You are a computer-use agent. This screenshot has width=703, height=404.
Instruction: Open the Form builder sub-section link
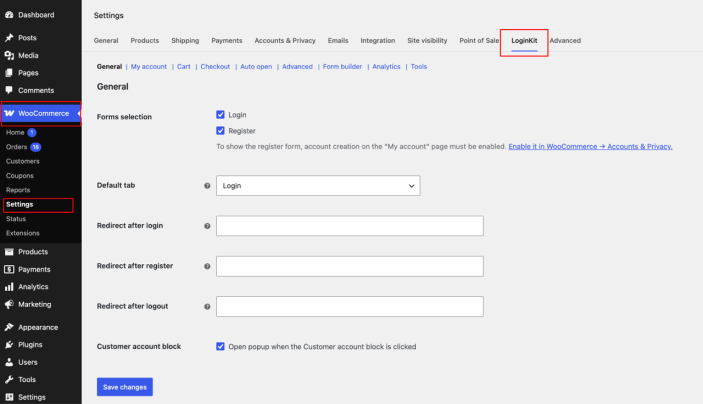(x=343, y=66)
